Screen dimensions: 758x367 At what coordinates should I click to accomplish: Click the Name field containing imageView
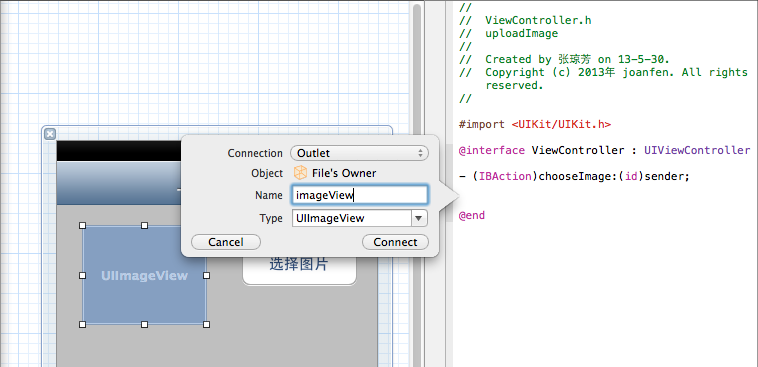tap(360, 195)
